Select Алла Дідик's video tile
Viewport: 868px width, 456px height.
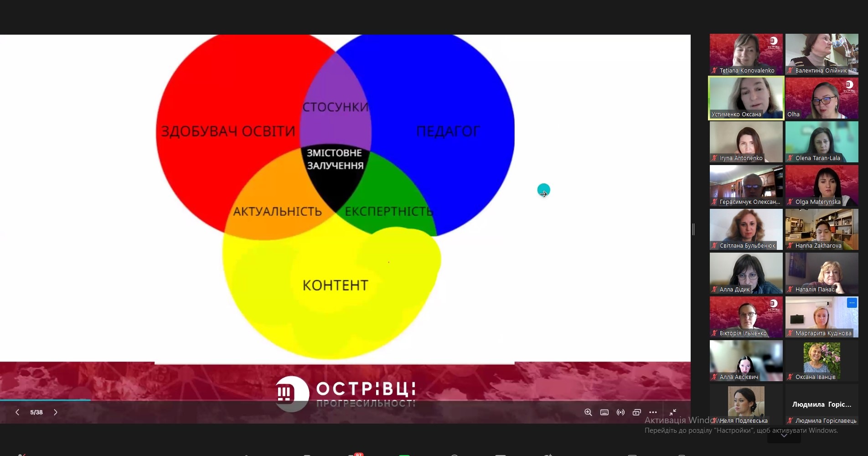pyautogui.click(x=746, y=273)
